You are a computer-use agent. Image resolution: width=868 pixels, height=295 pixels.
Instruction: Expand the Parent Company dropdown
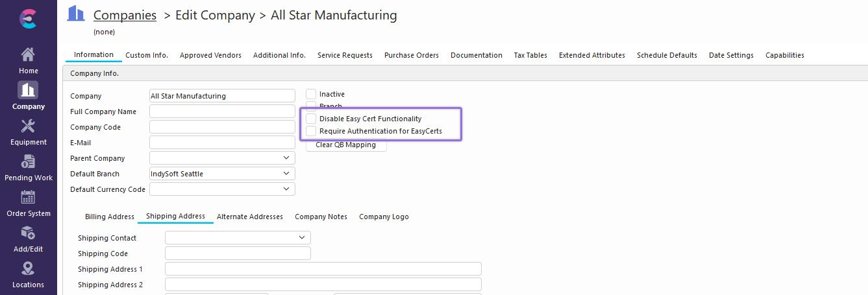(x=286, y=158)
